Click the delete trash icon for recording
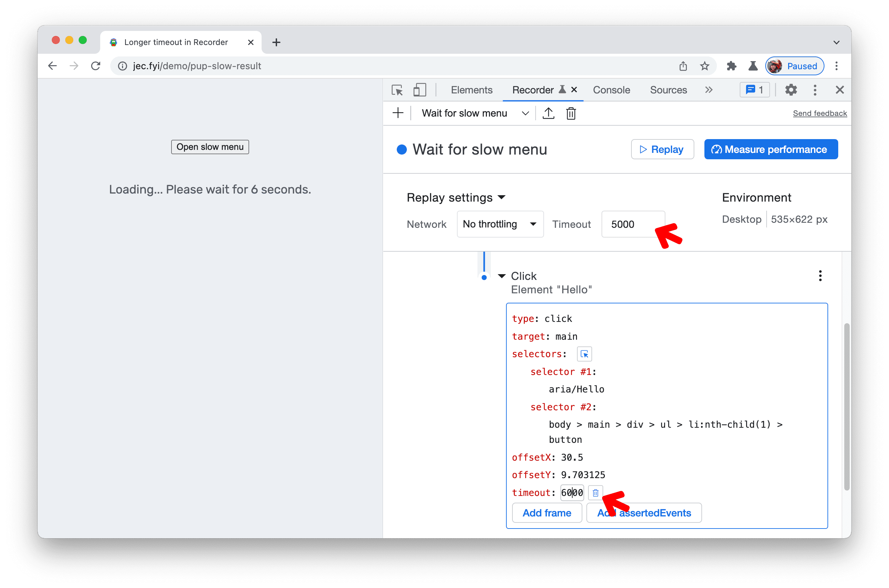The width and height of the screenshot is (889, 588). [571, 113]
